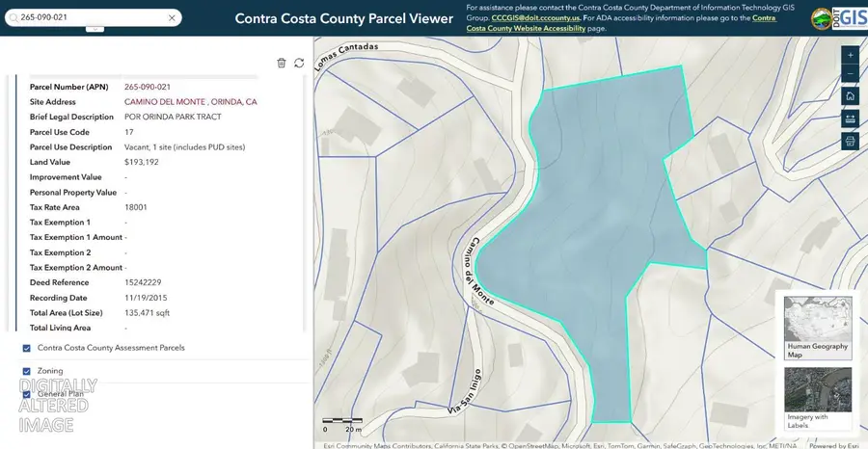The width and height of the screenshot is (868, 449).
Task: Focus the parcel search input field
Action: click(x=92, y=17)
